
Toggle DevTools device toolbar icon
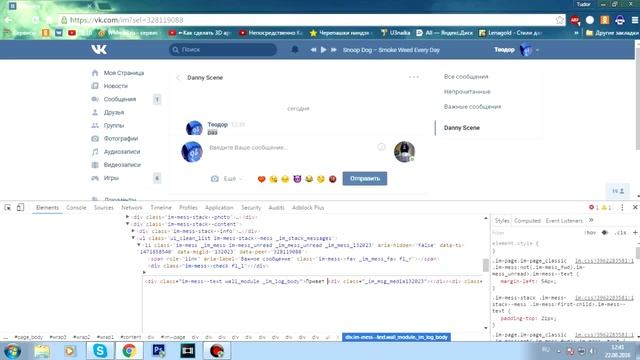point(20,207)
